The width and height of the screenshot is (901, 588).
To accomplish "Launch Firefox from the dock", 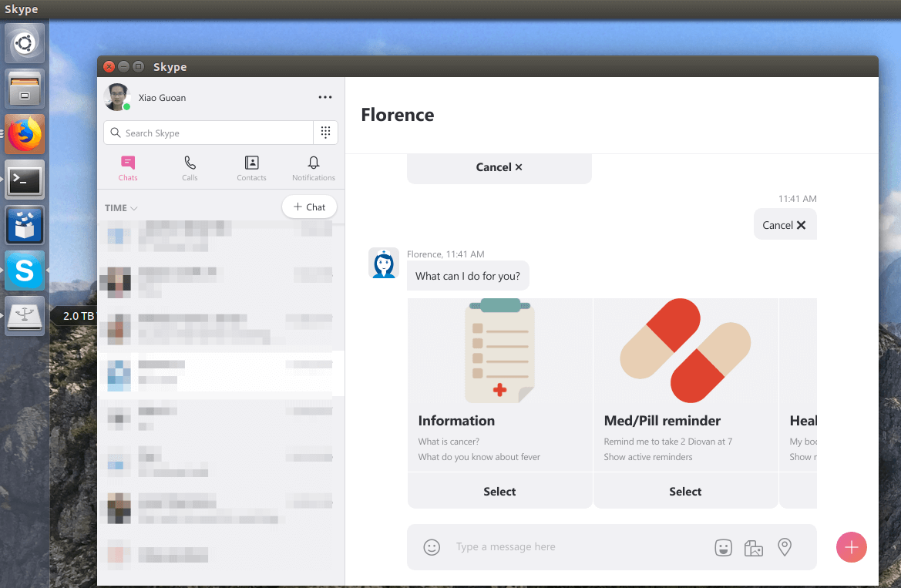I will (25, 135).
